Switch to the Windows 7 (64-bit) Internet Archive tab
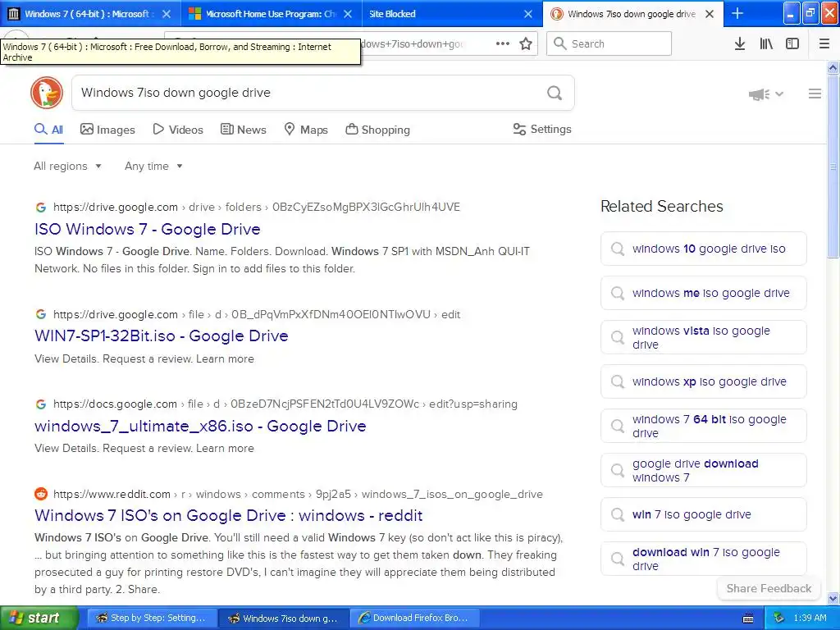The image size is (840, 630). point(89,14)
